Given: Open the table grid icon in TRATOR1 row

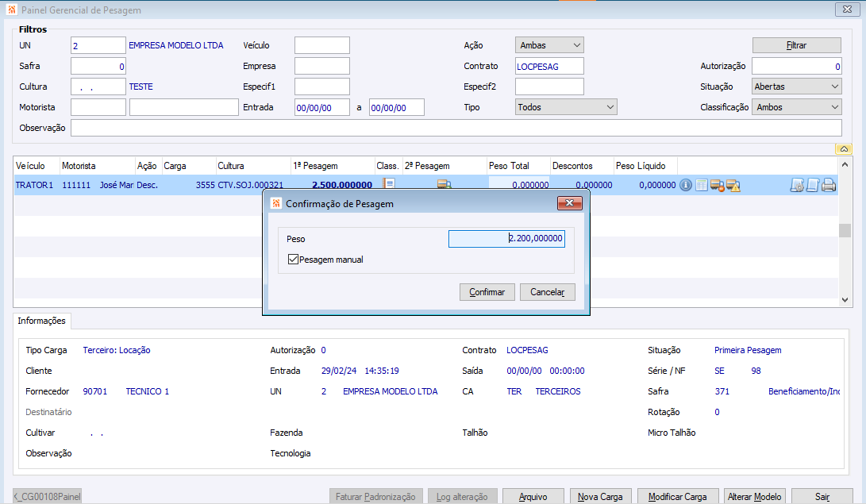Looking at the screenshot, I should pyautogui.click(x=702, y=185).
